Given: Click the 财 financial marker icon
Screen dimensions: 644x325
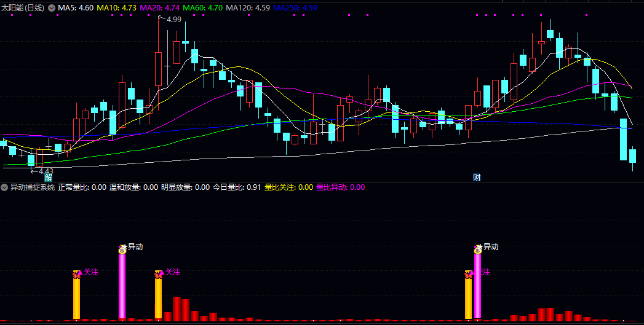Looking at the screenshot, I should pyautogui.click(x=477, y=178).
